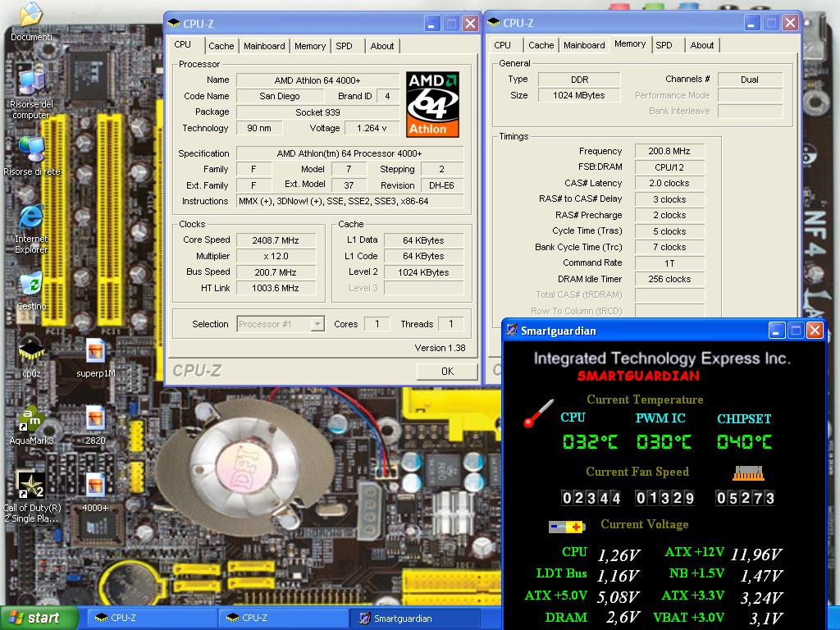
Task: Open Risorse del computer desktop icon
Action: [x=32, y=81]
